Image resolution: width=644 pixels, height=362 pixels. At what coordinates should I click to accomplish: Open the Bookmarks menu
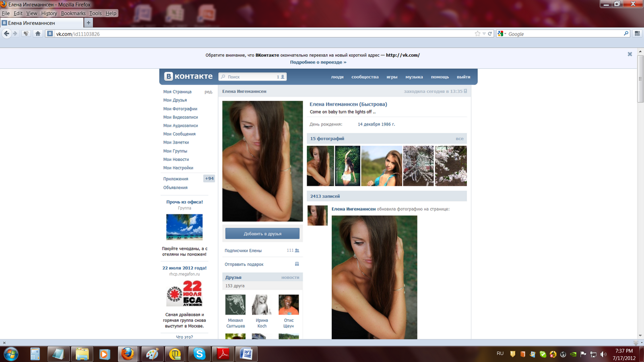[73, 13]
